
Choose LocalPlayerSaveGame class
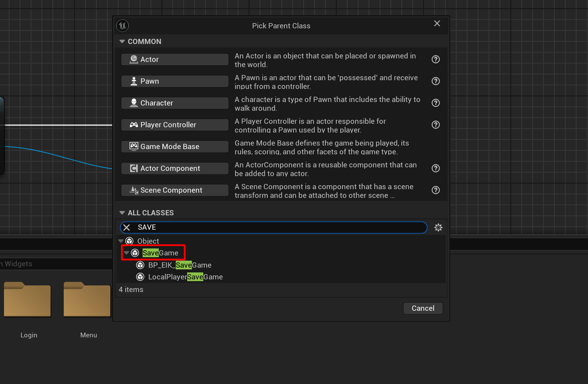click(x=185, y=277)
